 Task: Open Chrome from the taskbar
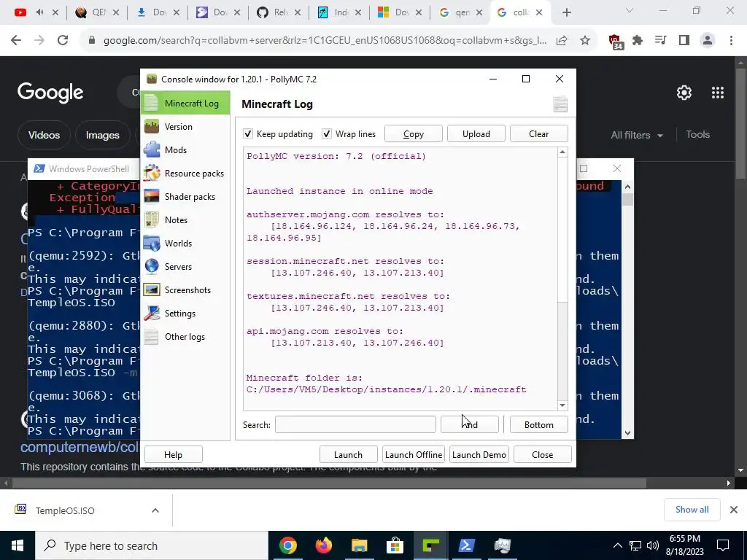pos(288,545)
